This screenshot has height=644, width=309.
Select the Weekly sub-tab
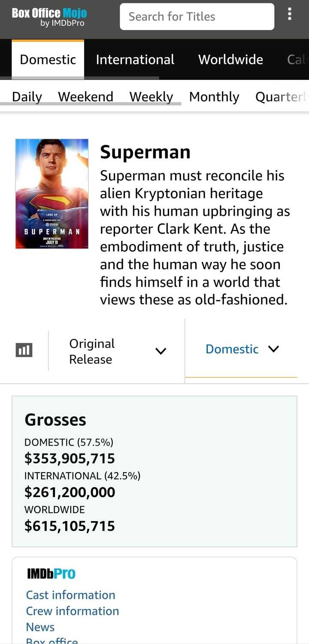click(x=151, y=97)
